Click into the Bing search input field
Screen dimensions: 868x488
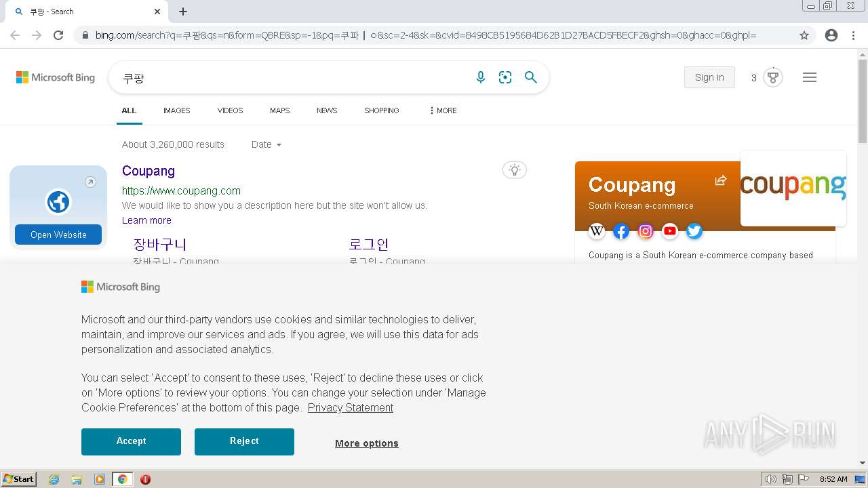point(295,78)
